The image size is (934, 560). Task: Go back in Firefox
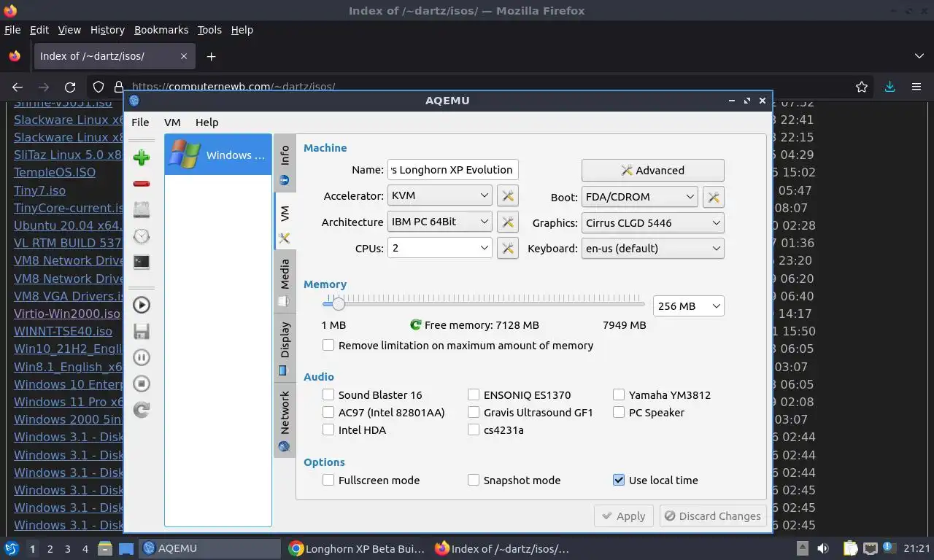point(18,87)
